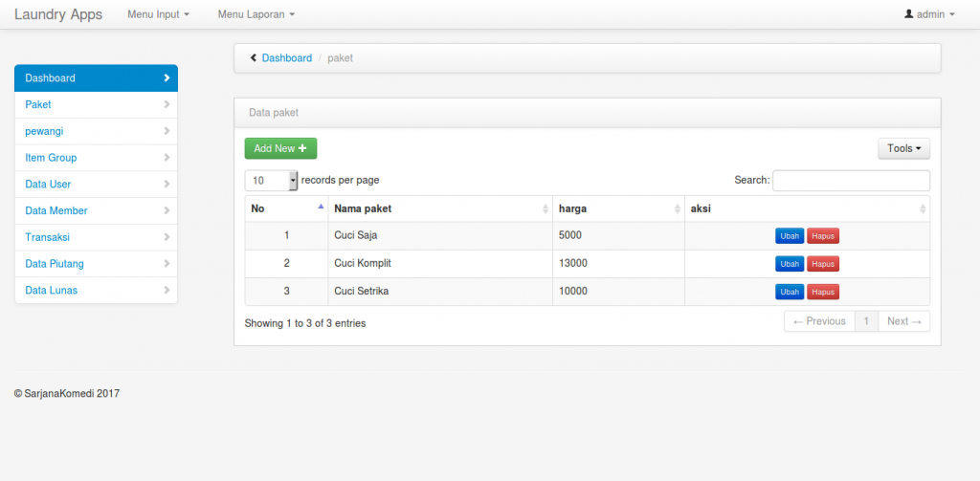Image resolution: width=980 pixels, height=481 pixels.
Task: Click the chevron icon beside Paket
Action: click(167, 104)
